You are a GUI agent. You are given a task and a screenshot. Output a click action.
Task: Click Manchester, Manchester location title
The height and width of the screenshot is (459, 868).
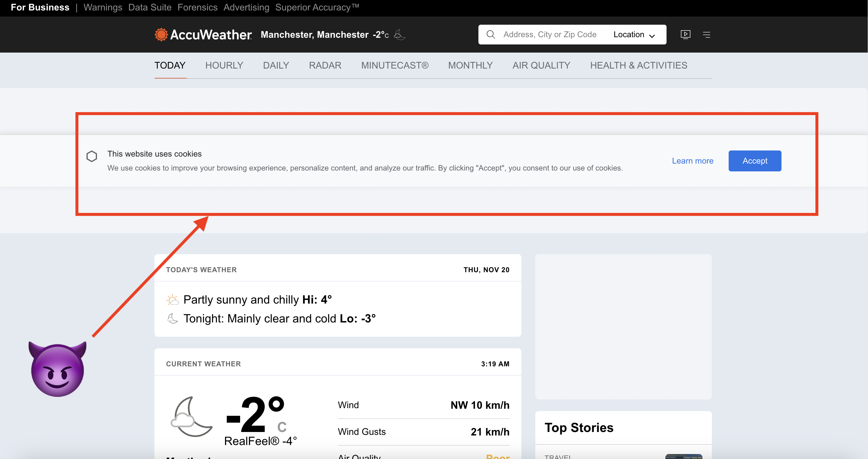tap(314, 34)
